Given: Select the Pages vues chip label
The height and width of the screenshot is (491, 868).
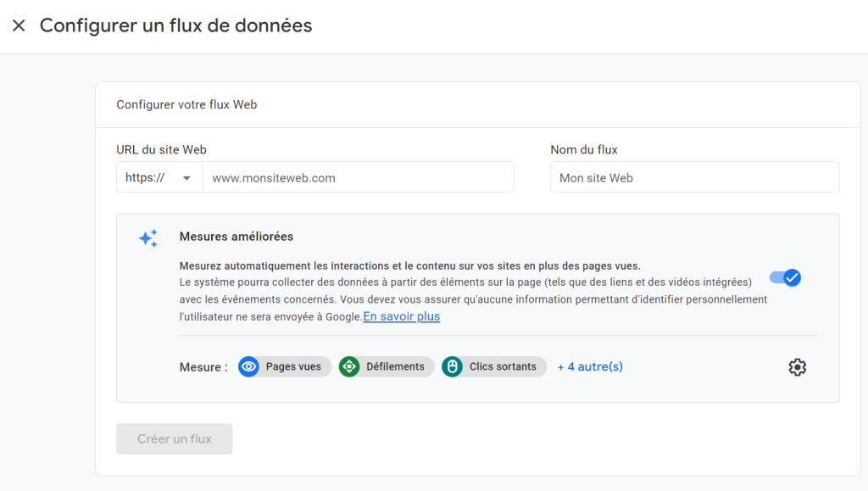Looking at the screenshot, I should [293, 366].
